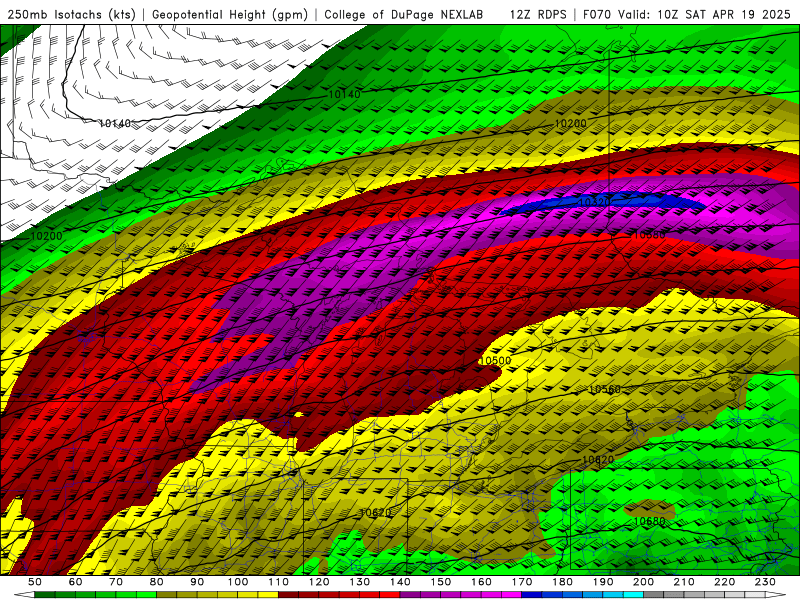The height and width of the screenshot is (600, 800).
Task: Click the 80 knot colorbar label
Action: [156, 582]
